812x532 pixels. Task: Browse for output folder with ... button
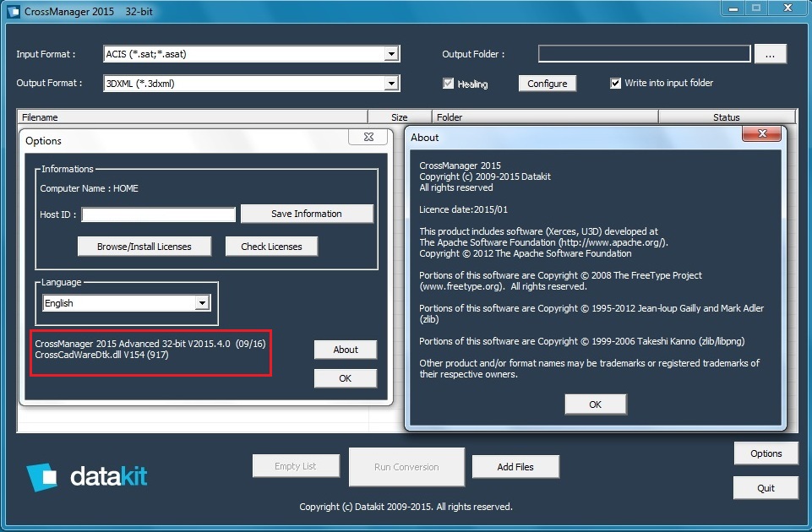tap(770, 54)
